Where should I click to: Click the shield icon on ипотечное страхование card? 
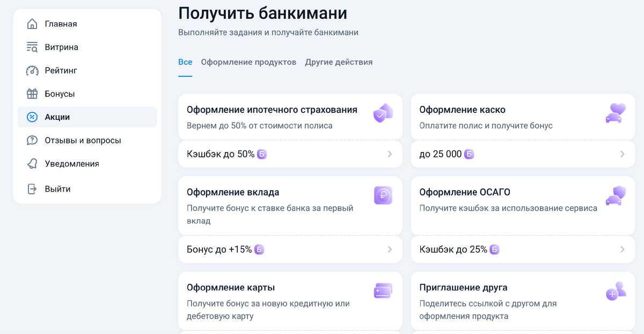[383, 114]
